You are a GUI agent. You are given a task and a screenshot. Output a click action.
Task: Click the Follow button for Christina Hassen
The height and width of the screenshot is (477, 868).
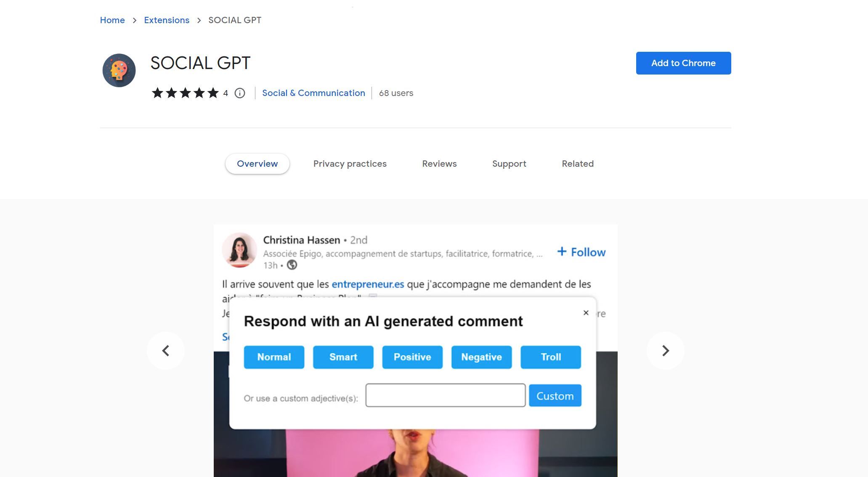(x=581, y=251)
